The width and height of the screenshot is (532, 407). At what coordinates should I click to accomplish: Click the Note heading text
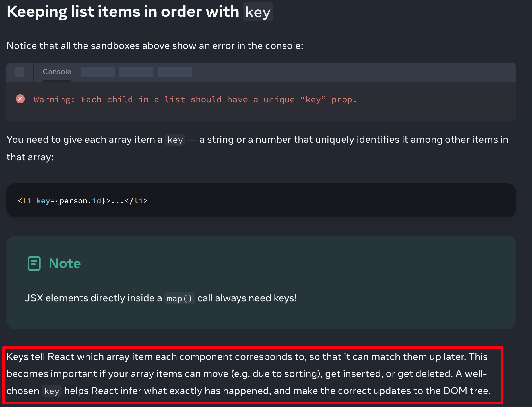65,263
